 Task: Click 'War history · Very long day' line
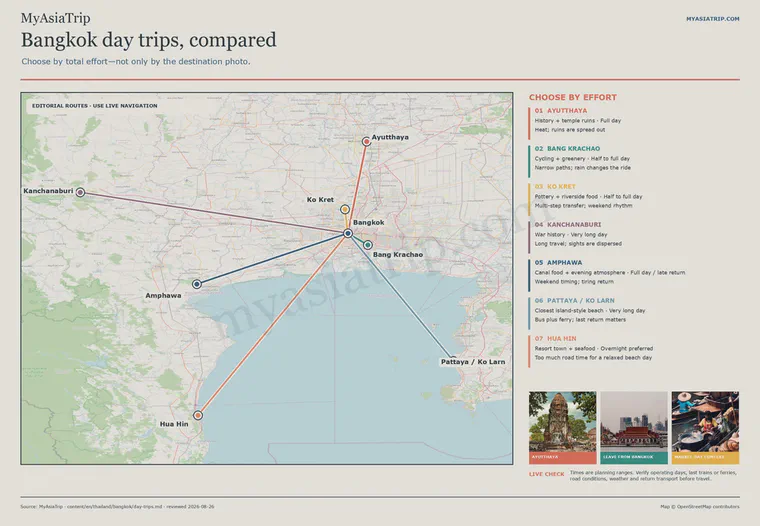[x=571, y=234]
